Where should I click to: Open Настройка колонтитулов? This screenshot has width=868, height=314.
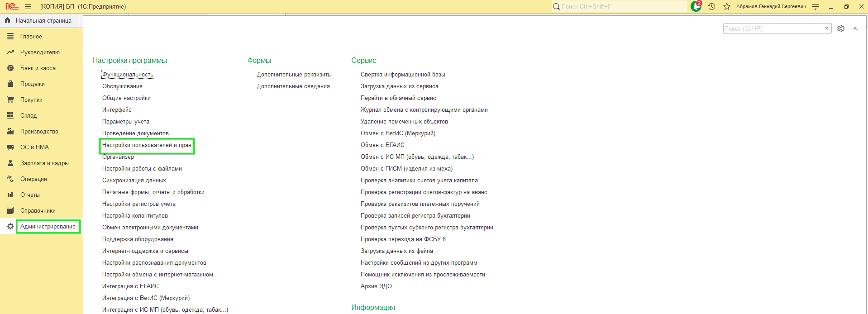point(135,215)
